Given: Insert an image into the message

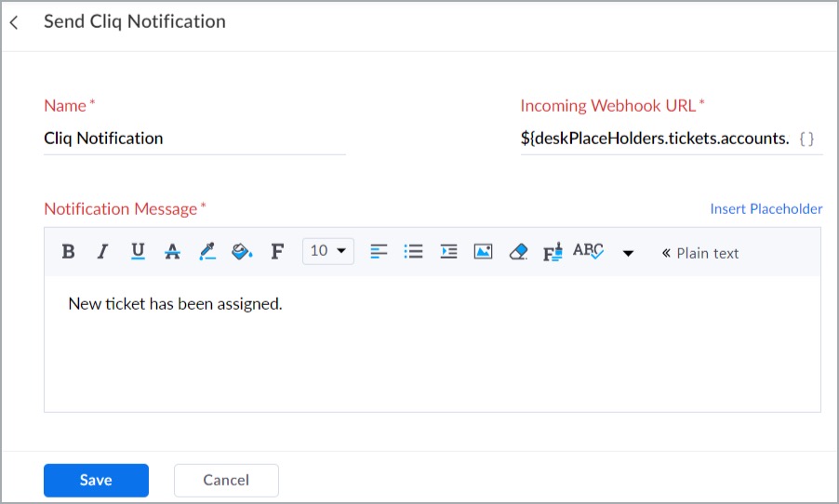Looking at the screenshot, I should (483, 251).
